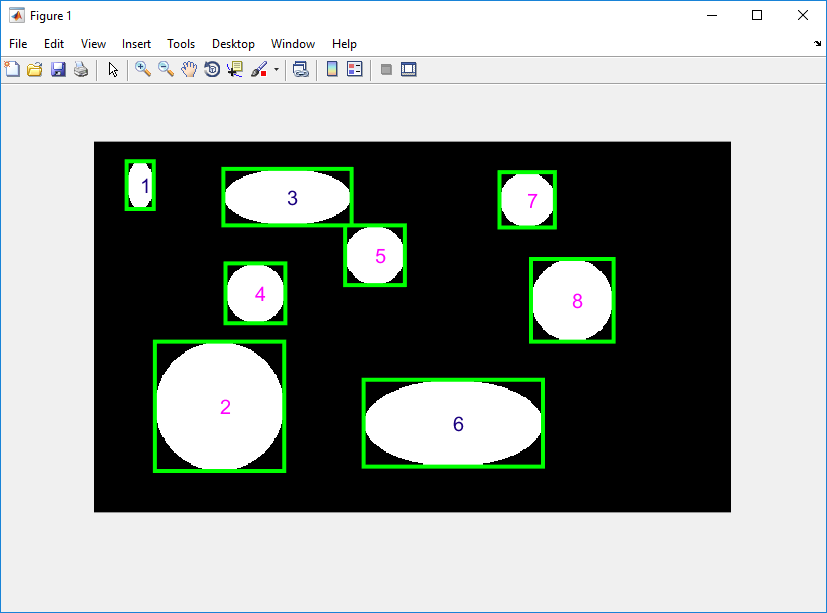Click the Show Plot Tools and Dock icon
Screen dimensions: 827x613
pyautogui.click(x=409, y=69)
